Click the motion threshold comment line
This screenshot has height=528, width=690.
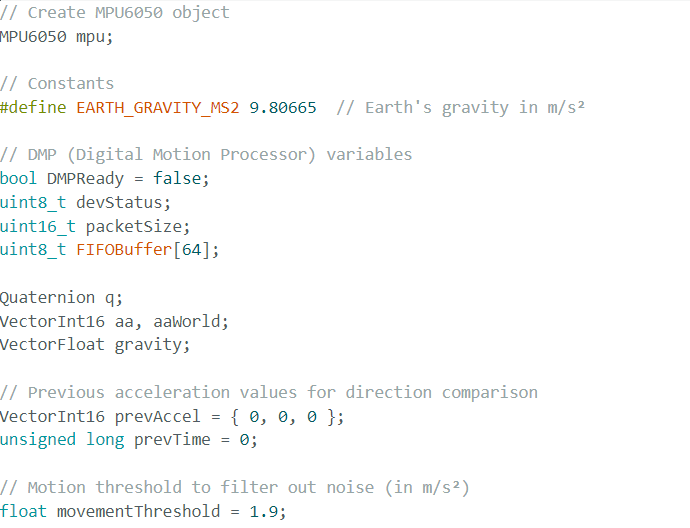[235, 488]
